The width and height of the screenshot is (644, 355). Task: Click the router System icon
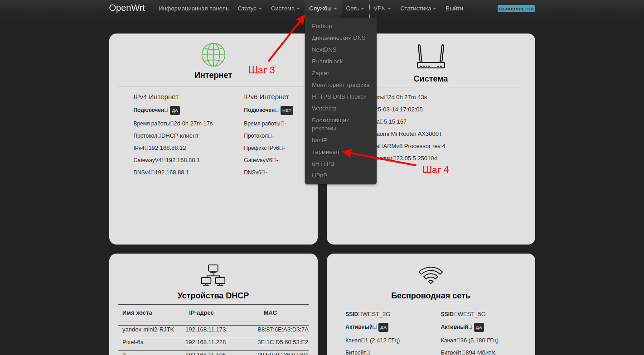coord(431,56)
